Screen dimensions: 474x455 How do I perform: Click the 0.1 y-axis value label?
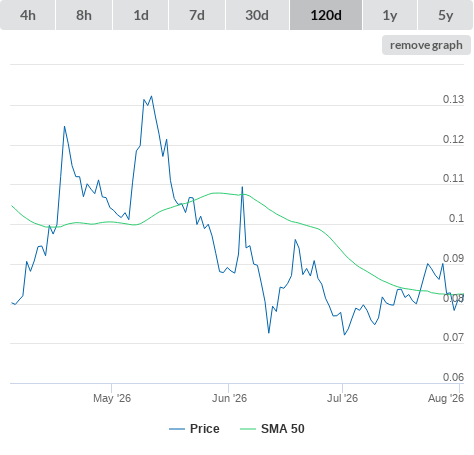(x=456, y=218)
